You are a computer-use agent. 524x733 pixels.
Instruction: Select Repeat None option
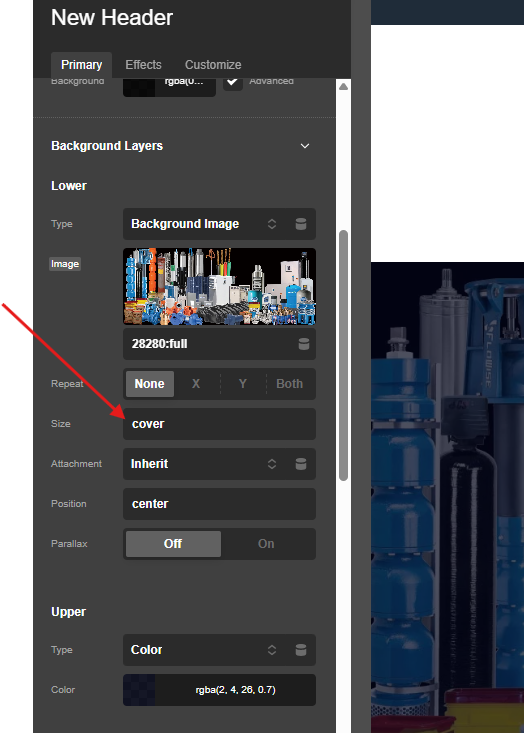pos(150,384)
